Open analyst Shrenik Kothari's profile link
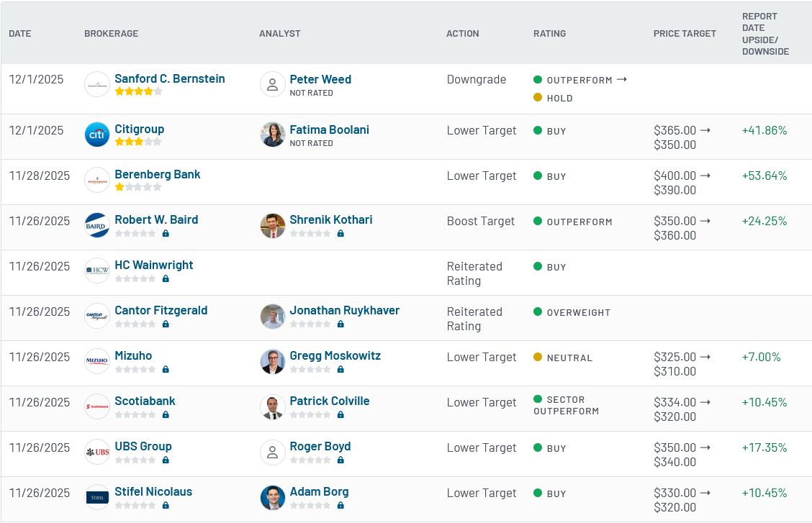The image size is (812, 523). 331,220
